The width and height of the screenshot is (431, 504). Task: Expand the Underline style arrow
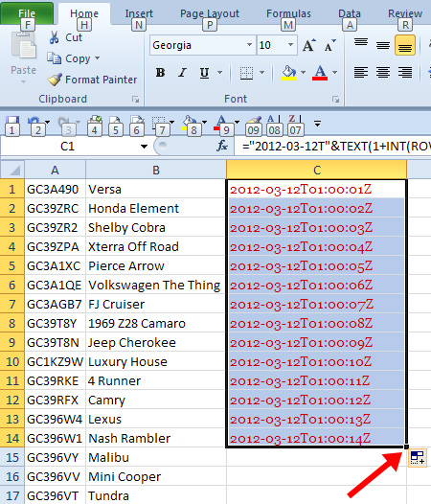click(x=220, y=73)
